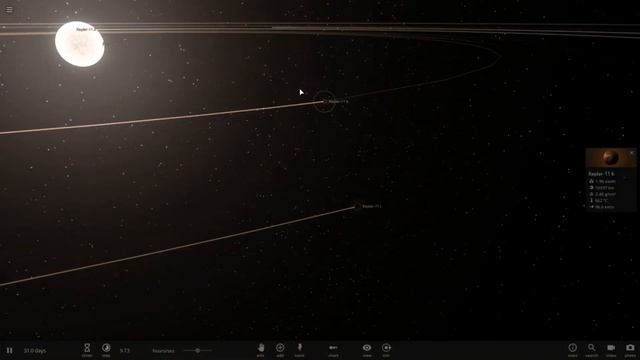640x360 pixels.
Task: Click the label of the lower planet
Action: click(x=372, y=207)
